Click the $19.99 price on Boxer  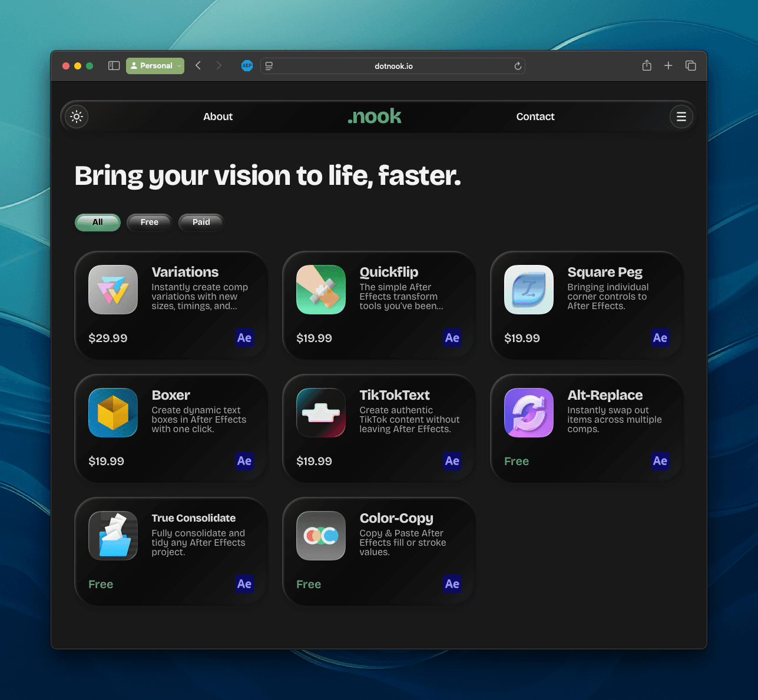coord(106,461)
